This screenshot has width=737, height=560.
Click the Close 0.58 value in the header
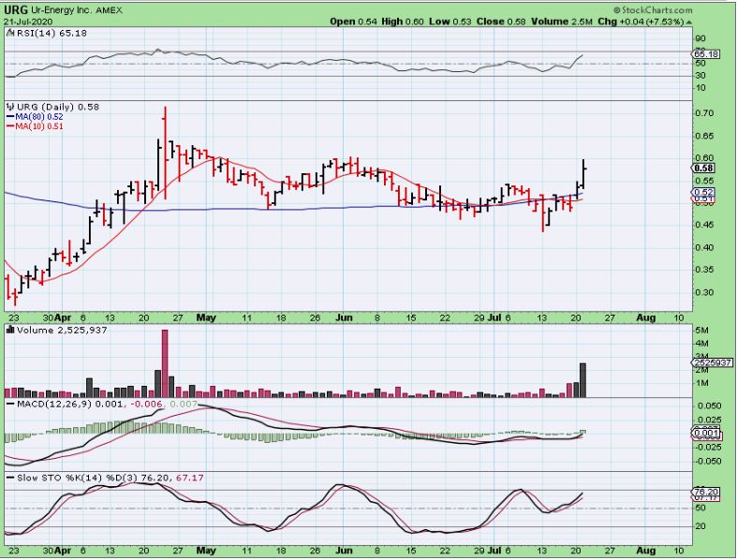[x=501, y=22]
